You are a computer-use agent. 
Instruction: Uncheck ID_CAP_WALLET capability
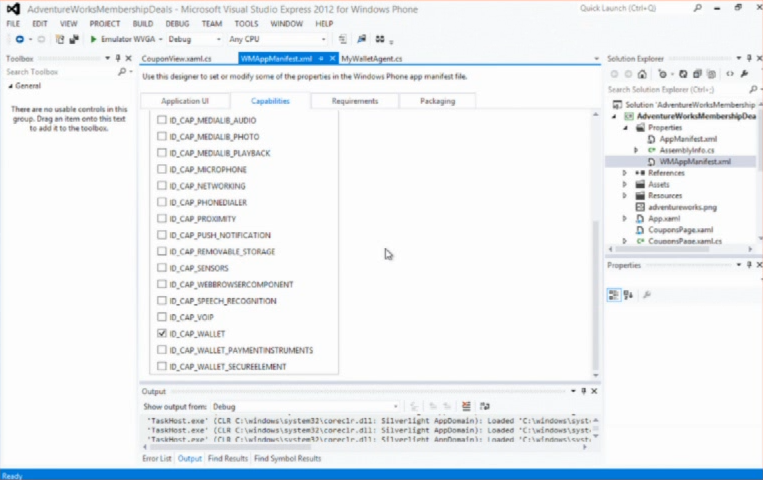point(162,333)
